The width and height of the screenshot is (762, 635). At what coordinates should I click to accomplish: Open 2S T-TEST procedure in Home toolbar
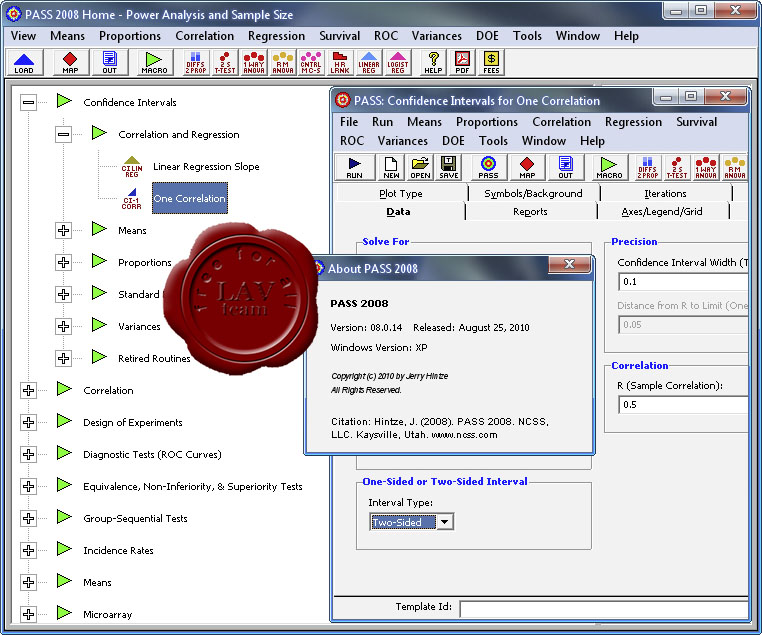[x=225, y=63]
